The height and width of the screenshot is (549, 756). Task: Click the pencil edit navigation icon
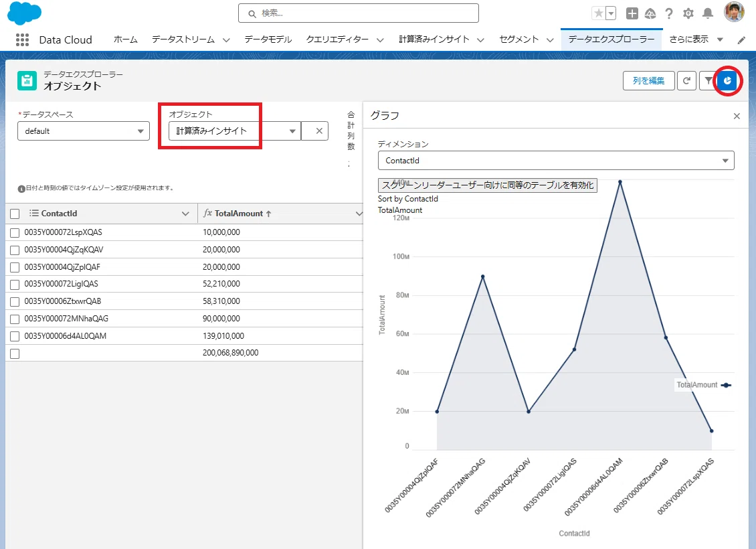coord(741,40)
